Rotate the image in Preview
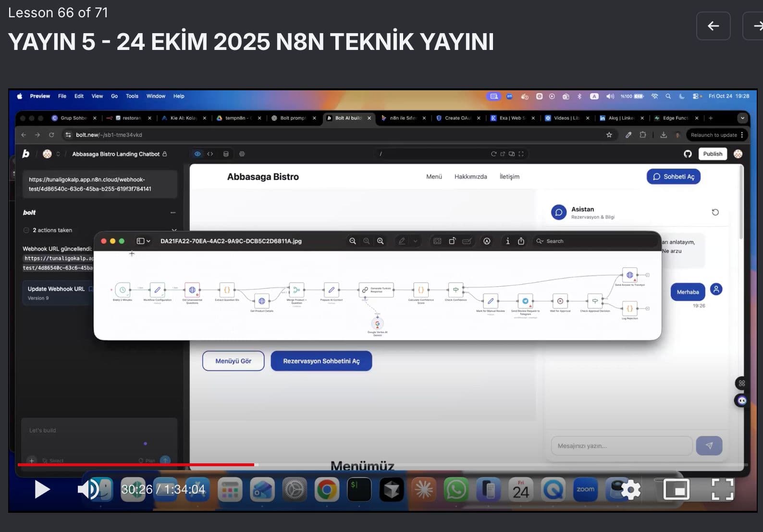 pyautogui.click(x=452, y=241)
